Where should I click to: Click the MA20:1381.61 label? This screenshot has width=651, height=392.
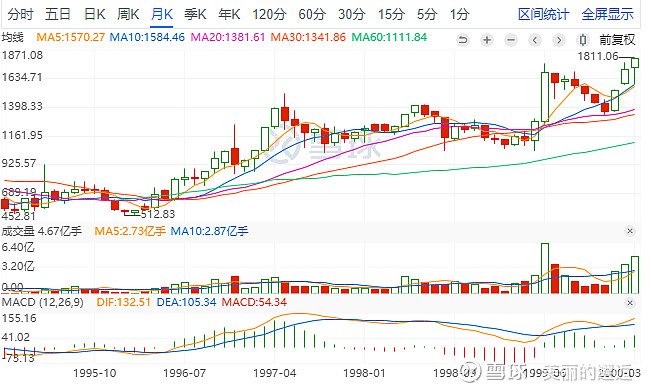[228, 37]
